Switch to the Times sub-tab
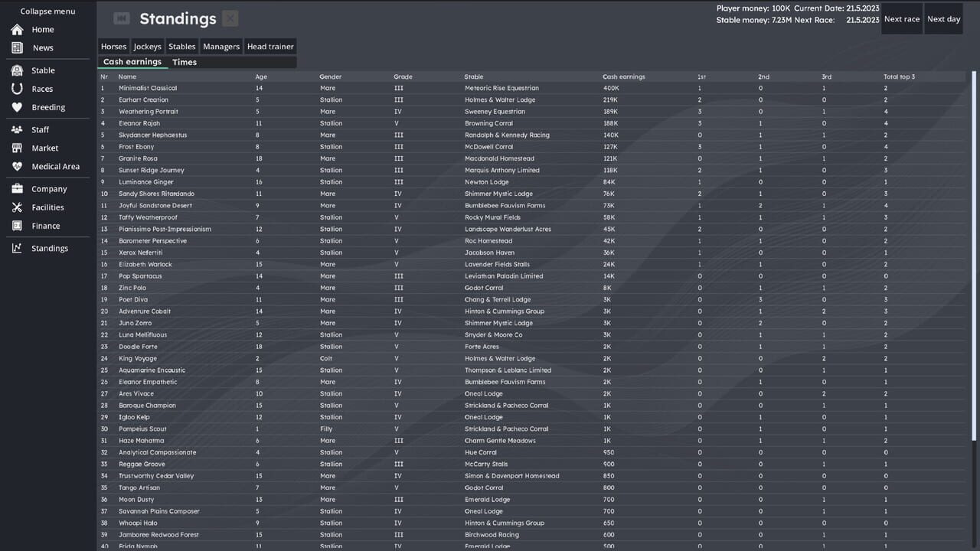Screen dimensions: 980x551 pos(184,62)
